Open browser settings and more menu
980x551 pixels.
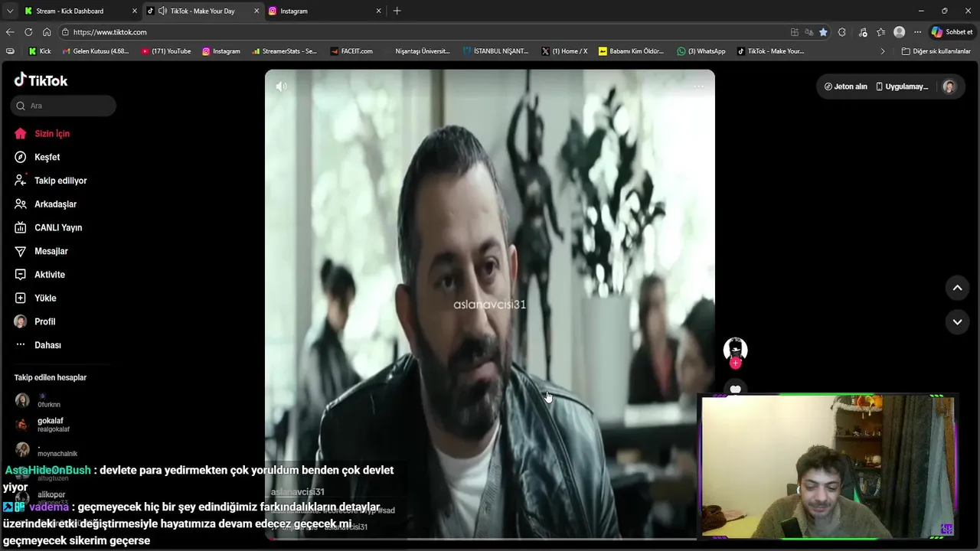click(917, 32)
